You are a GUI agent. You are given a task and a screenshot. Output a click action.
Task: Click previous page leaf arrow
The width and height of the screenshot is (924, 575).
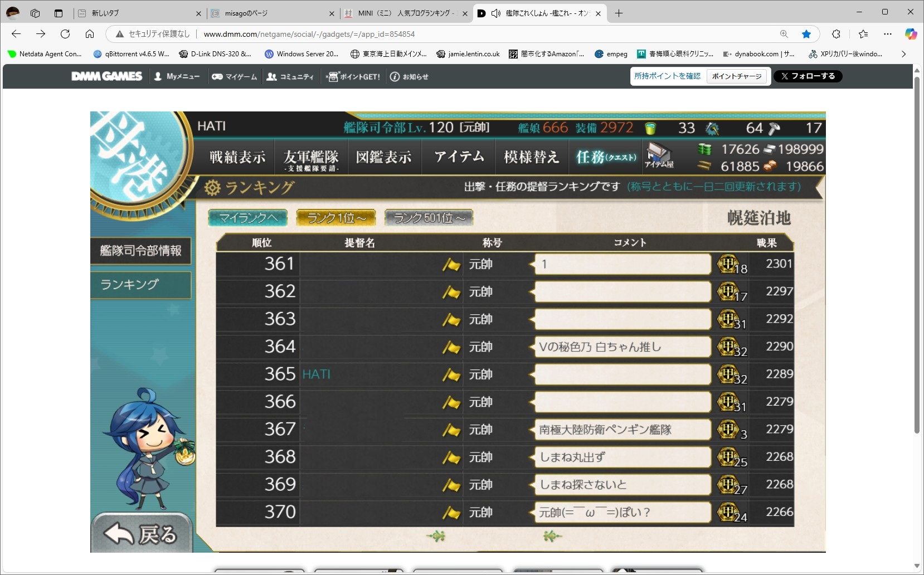tap(436, 536)
